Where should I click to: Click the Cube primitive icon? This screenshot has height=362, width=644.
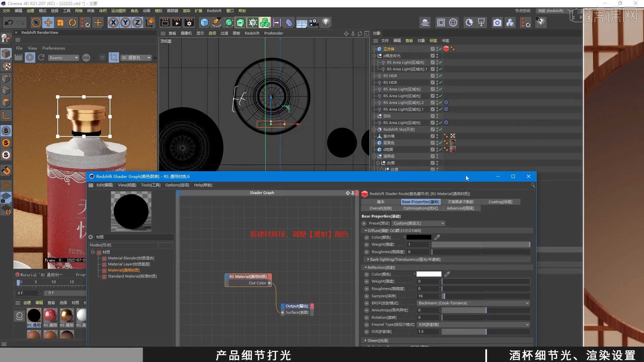tap(205, 22)
